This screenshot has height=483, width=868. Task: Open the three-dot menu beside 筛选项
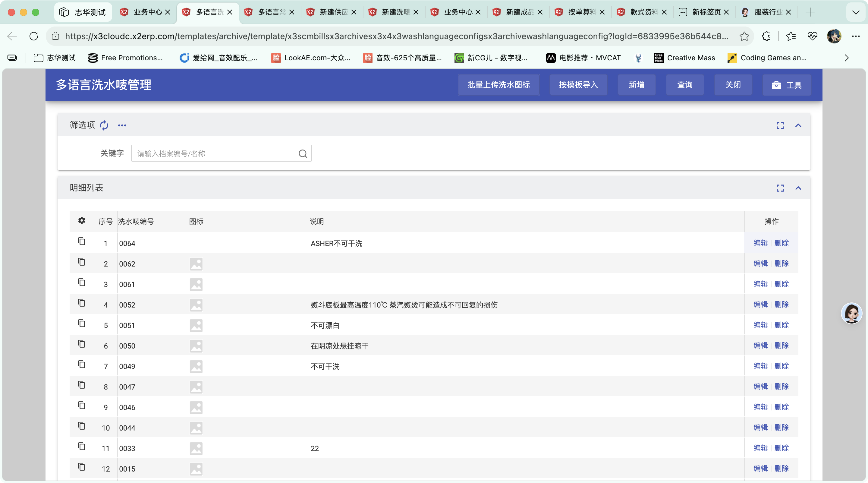coord(122,125)
